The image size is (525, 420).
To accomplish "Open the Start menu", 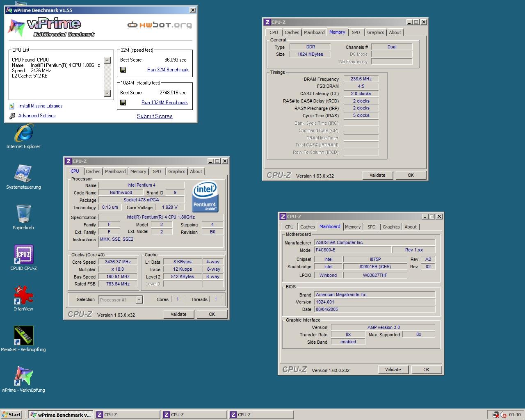I will pyautogui.click(x=11, y=415).
